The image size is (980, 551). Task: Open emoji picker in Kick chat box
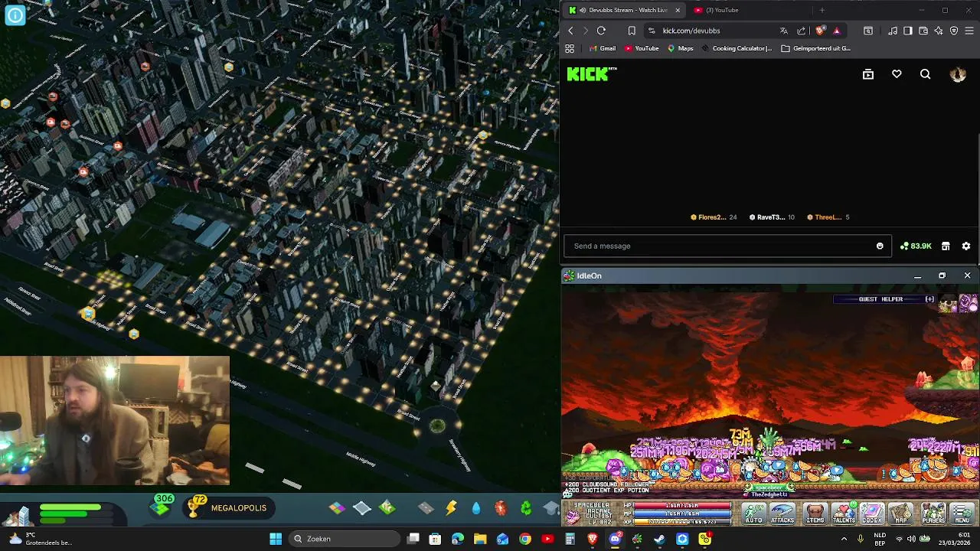(x=880, y=246)
